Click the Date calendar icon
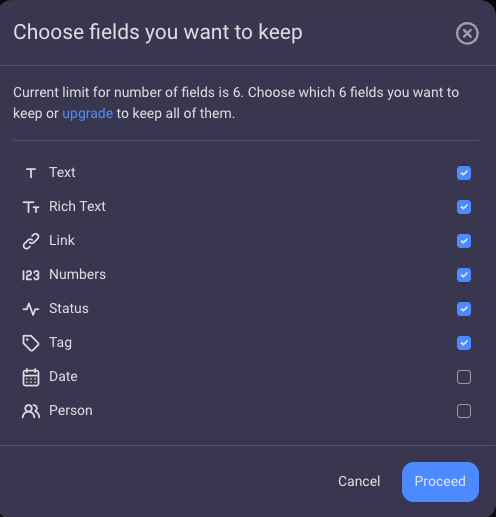The width and height of the screenshot is (496, 517). pyautogui.click(x=31, y=377)
